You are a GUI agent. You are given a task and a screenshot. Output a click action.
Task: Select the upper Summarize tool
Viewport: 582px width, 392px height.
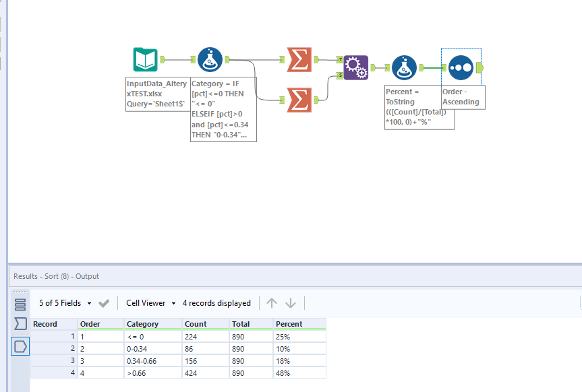pyautogui.click(x=299, y=60)
